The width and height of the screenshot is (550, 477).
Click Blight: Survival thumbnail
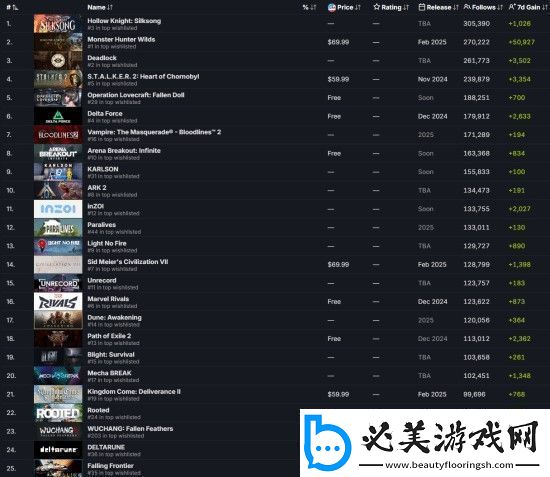pos(58,357)
